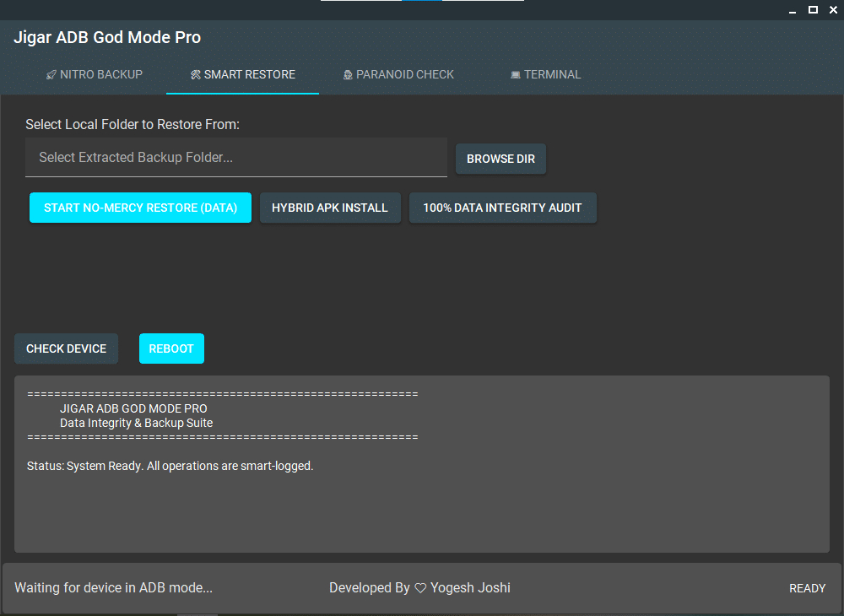This screenshot has height=616, width=844.
Task: Select the SMART RESTORE tab
Action: tap(243, 74)
